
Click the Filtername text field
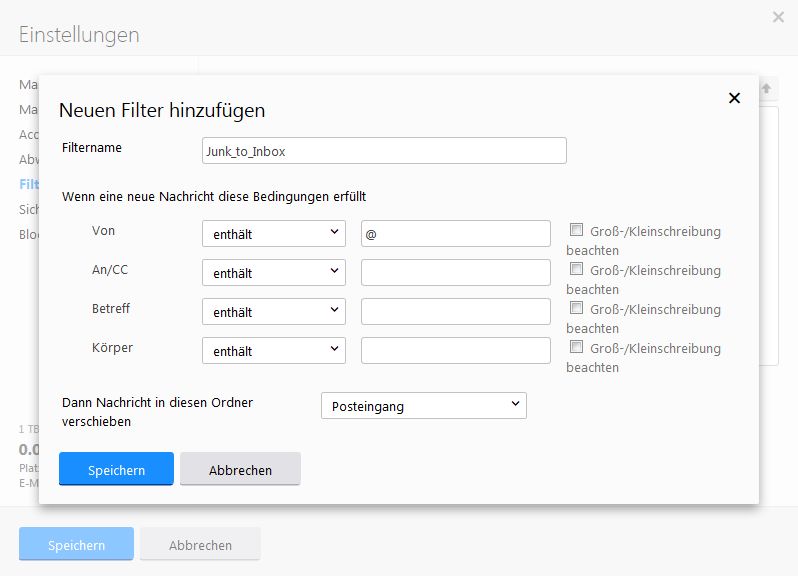tap(384, 151)
